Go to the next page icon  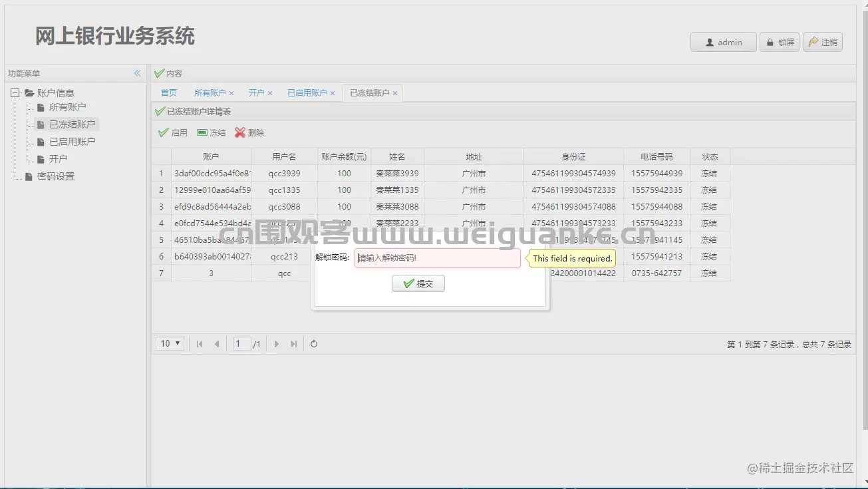pyautogui.click(x=277, y=344)
